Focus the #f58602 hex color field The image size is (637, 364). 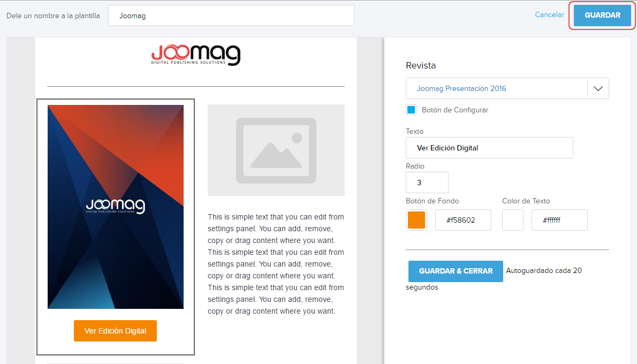tap(462, 220)
